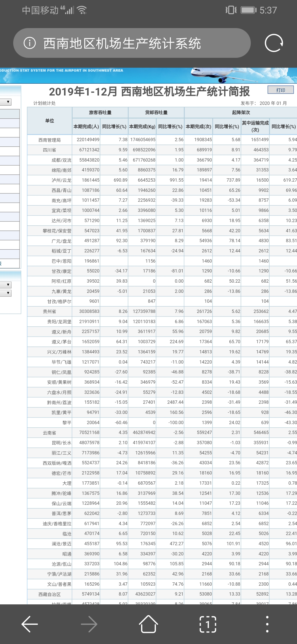This screenshot has width=297, height=644.
Task: Open the upper dropdown in the lower-left panel
Action: click(6, 285)
